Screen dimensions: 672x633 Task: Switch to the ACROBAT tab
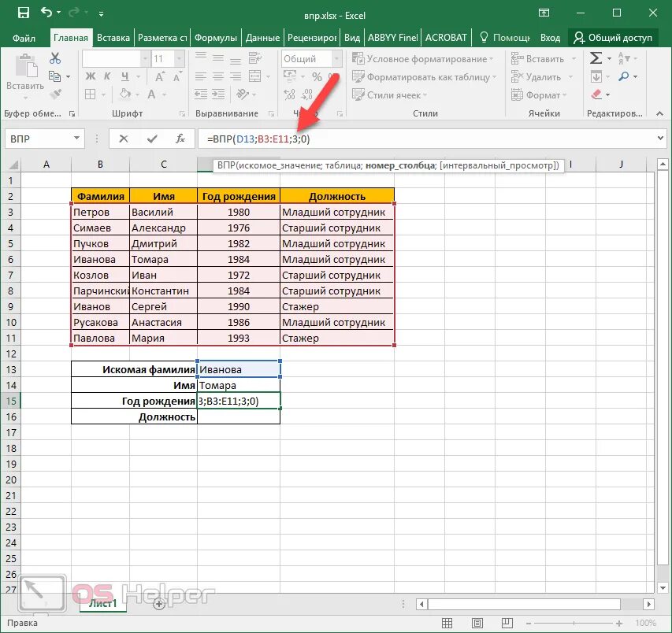[x=446, y=38]
